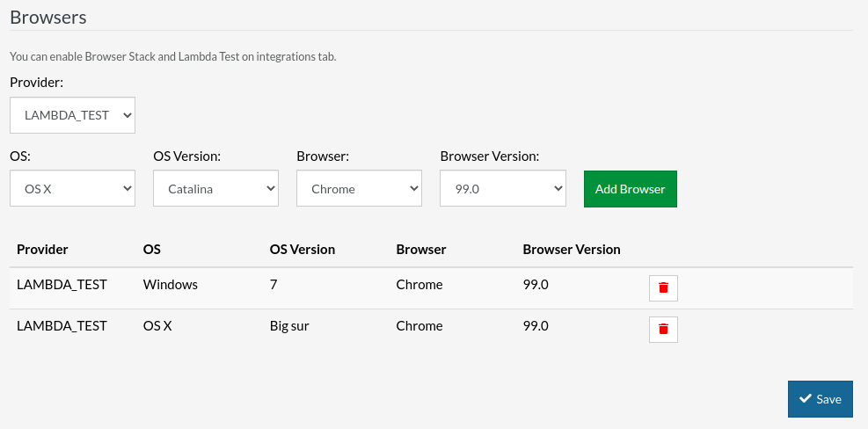The width and height of the screenshot is (868, 429).
Task: Select the Big sur cell in table
Action: [289, 326]
